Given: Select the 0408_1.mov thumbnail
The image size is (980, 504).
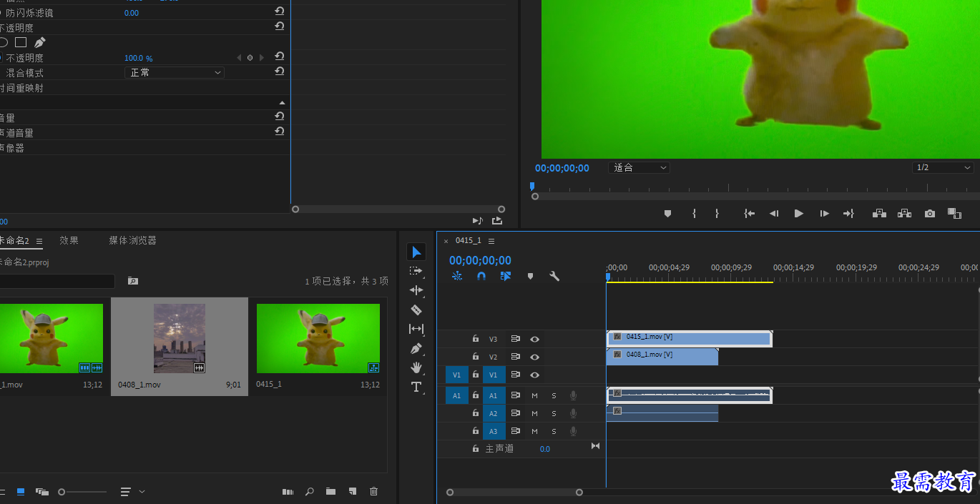Looking at the screenshot, I should click(180, 338).
